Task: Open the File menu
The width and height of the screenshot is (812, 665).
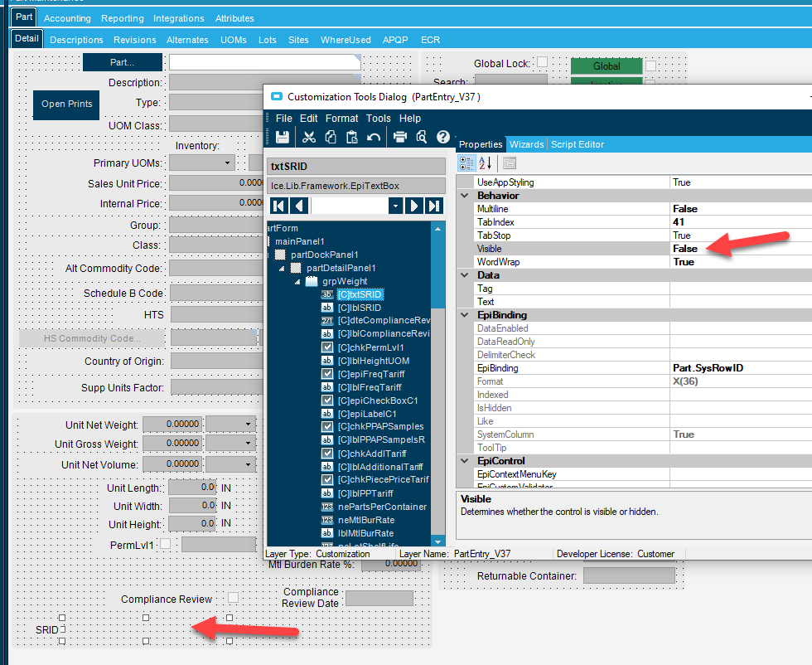Action: (283, 119)
